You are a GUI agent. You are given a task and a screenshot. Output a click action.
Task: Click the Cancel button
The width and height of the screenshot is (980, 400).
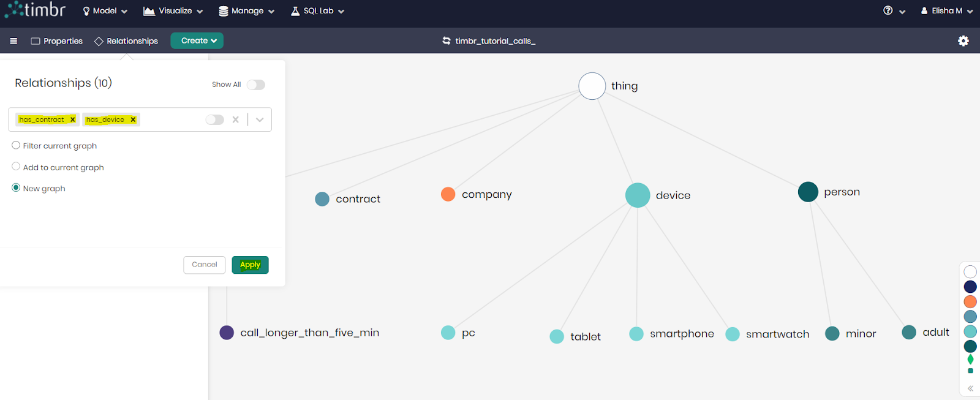click(204, 265)
